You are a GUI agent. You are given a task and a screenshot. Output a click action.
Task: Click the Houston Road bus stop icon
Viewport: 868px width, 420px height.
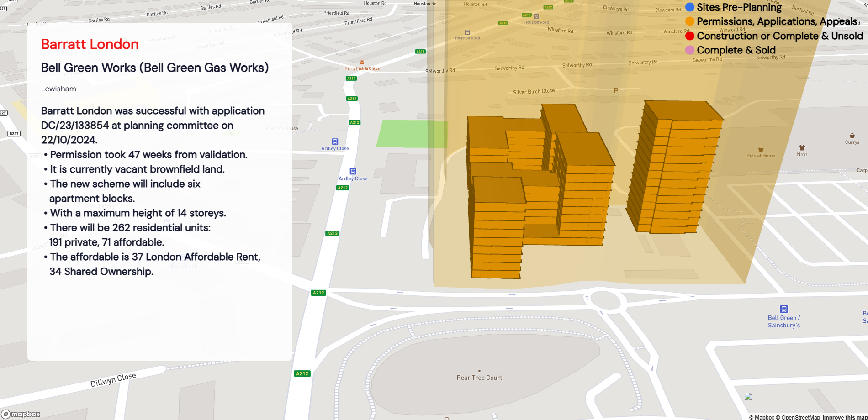pos(467,32)
